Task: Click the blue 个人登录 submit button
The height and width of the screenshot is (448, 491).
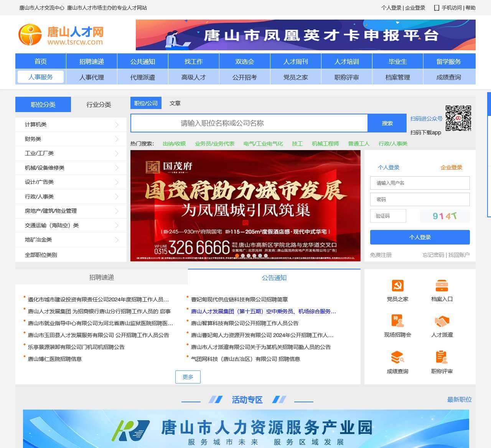Action: (x=420, y=237)
